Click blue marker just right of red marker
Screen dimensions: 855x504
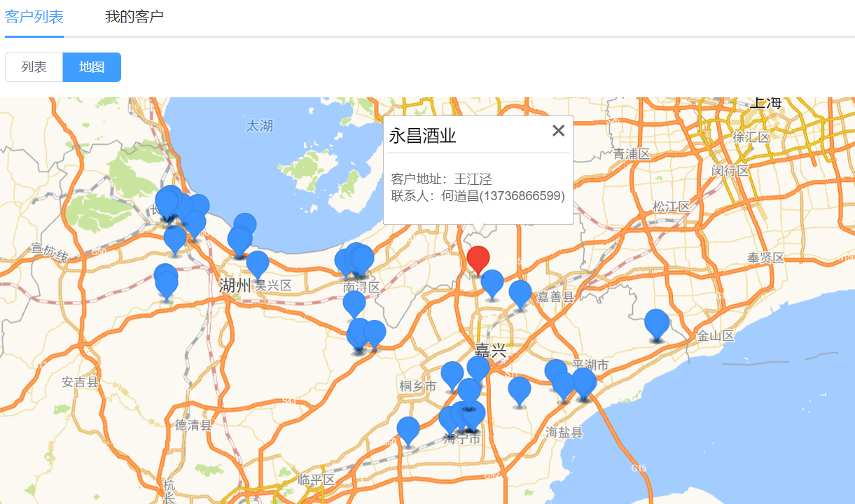tap(492, 282)
